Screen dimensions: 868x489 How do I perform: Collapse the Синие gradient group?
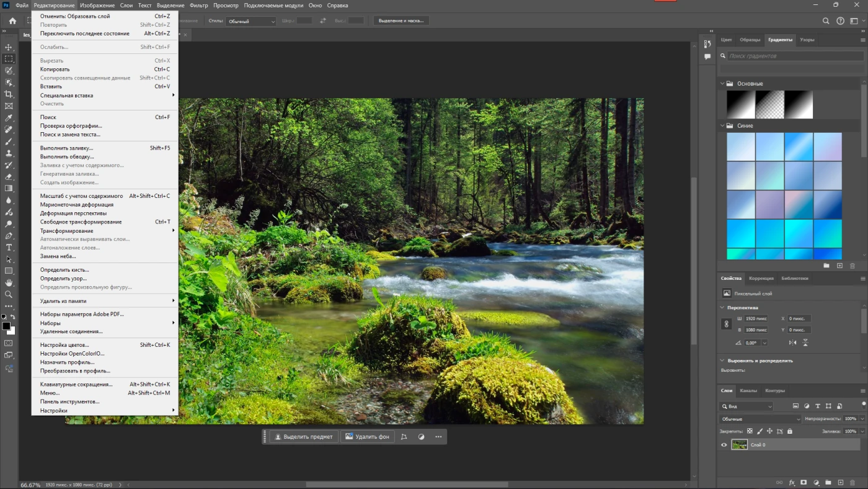722,126
